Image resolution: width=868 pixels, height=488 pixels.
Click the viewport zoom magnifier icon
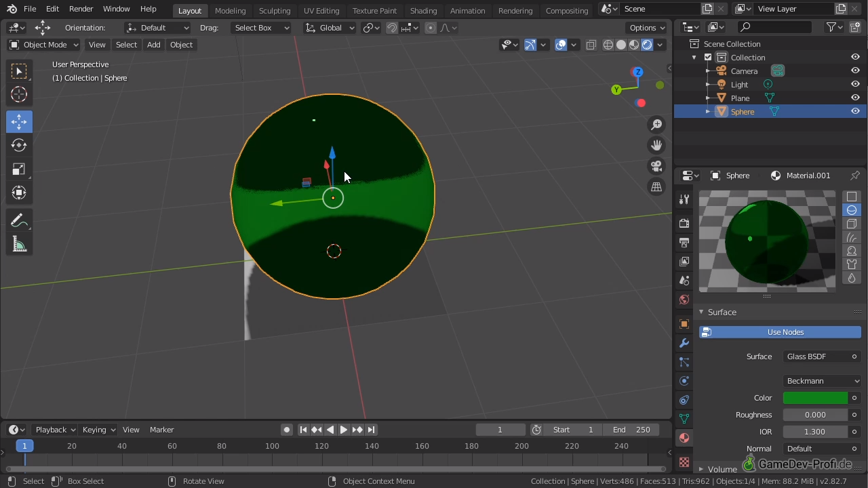click(x=656, y=124)
